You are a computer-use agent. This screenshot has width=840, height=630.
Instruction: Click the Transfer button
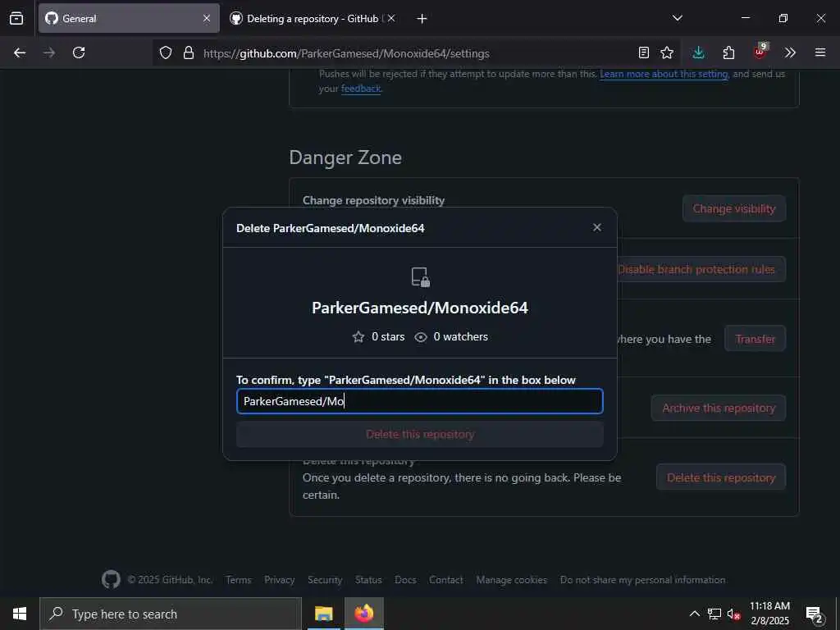tap(755, 339)
